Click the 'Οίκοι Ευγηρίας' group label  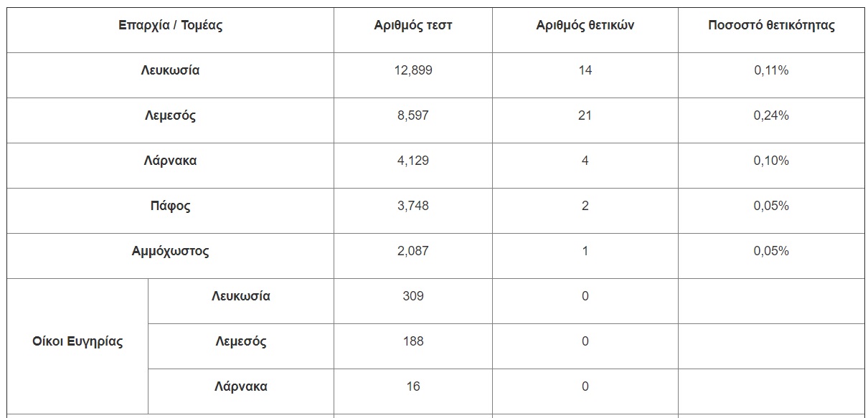coord(77,341)
